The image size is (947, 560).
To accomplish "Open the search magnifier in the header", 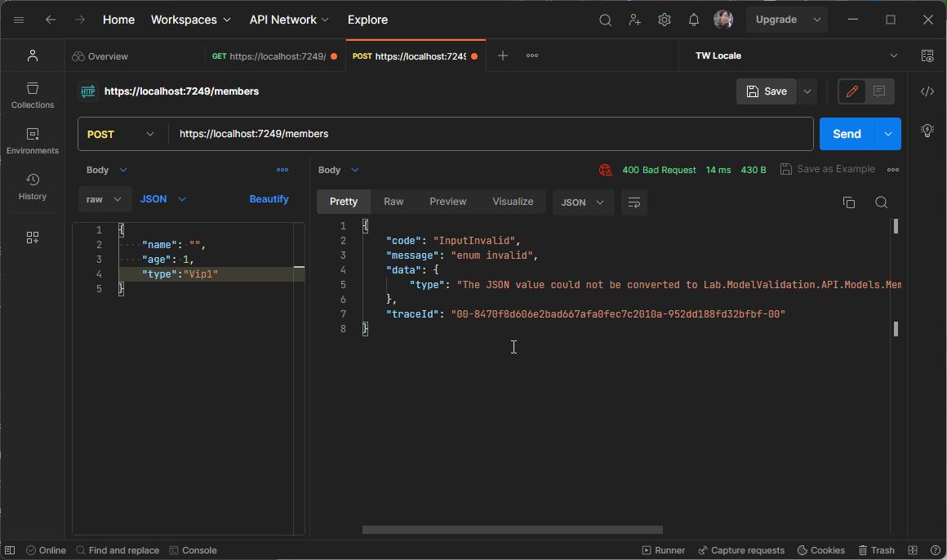I will click(605, 20).
